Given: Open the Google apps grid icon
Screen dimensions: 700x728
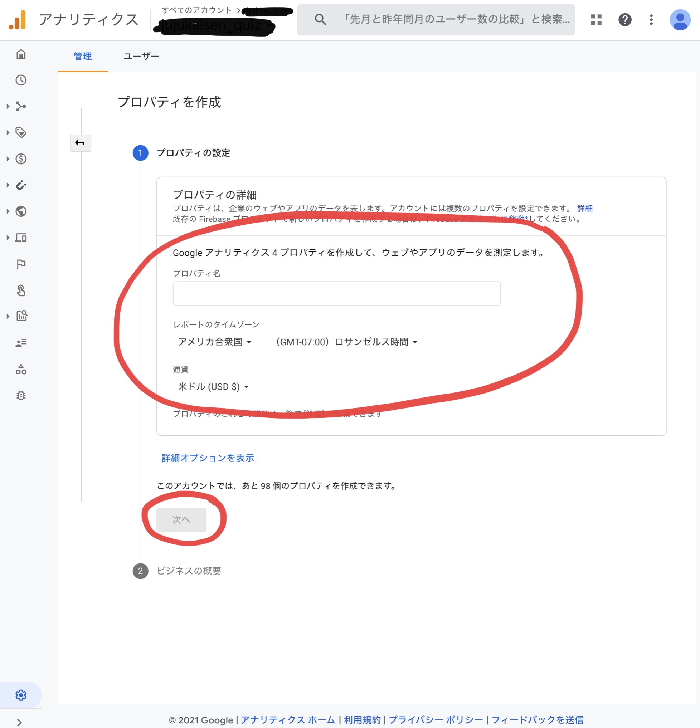Looking at the screenshot, I should point(596,20).
